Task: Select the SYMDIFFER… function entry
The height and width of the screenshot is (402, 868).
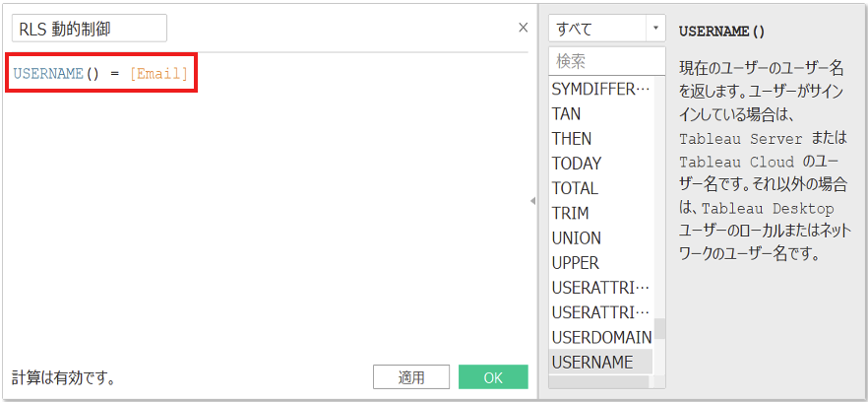Action: pyautogui.click(x=600, y=89)
